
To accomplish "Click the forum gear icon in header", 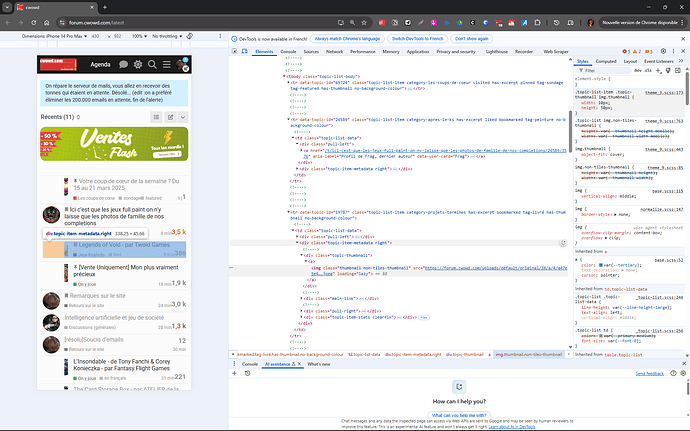I will (138, 64).
